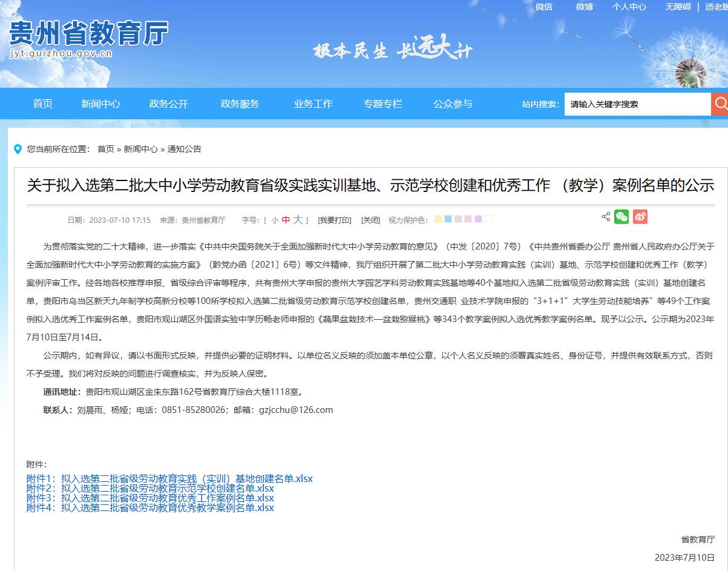Click the share icon beside WeChat
Image resolution: width=728 pixels, height=571 pixels.
click(x=606, y=217)
